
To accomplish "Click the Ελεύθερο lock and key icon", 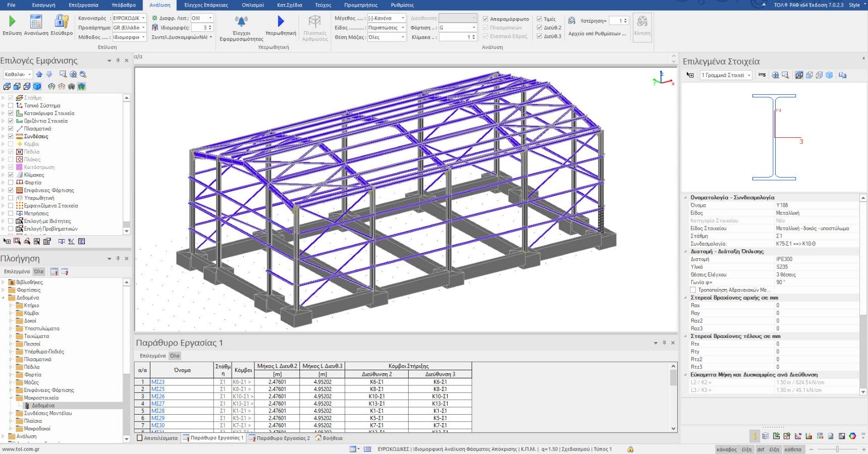I will coord(62,21).
